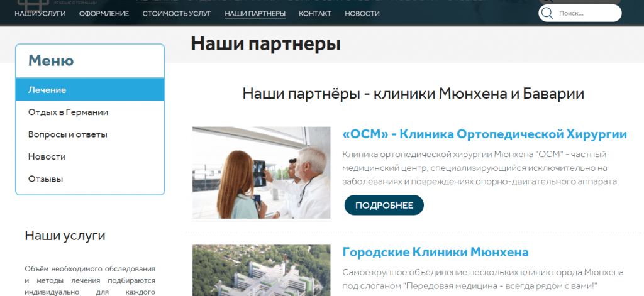Select НАШИ ПАРТНЕРЫ in top navigation
The image size is (644, 296).
pyautogui.click(x=255, y=13)
